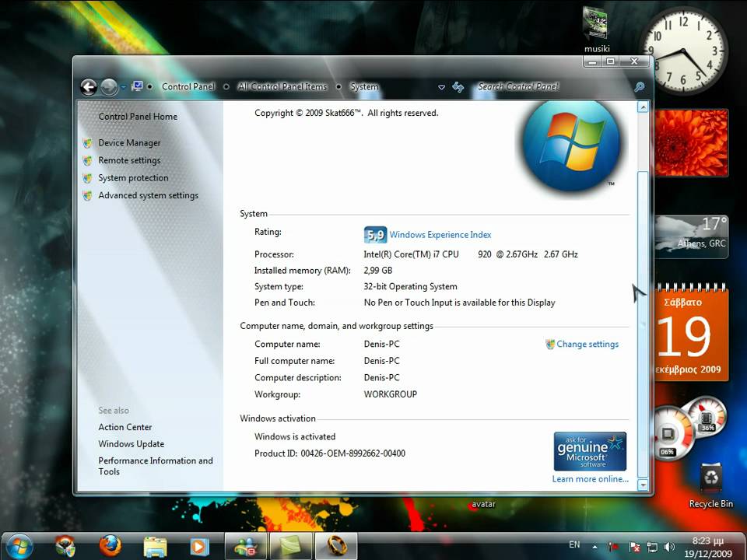Screen dimensions: 747x560
Task: Click the search magnifier icon
Action: click(x=640, y=86)
